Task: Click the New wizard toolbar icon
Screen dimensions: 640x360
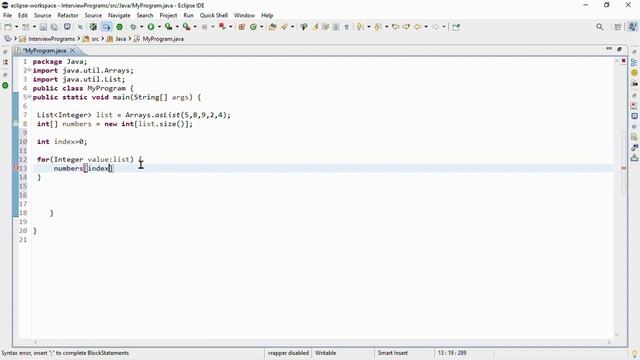Action: [x=8, y=27]
